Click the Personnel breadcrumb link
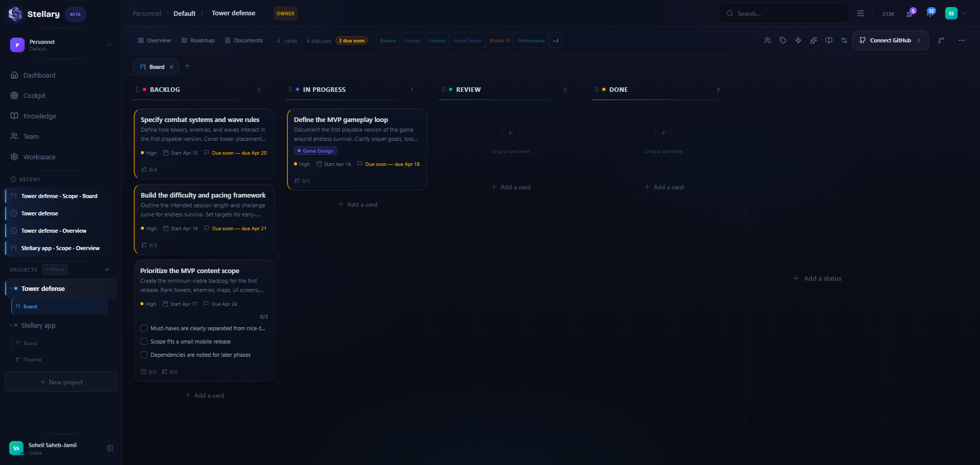The width and height of the screenshot is (980, 465). (x=146, y=13)
